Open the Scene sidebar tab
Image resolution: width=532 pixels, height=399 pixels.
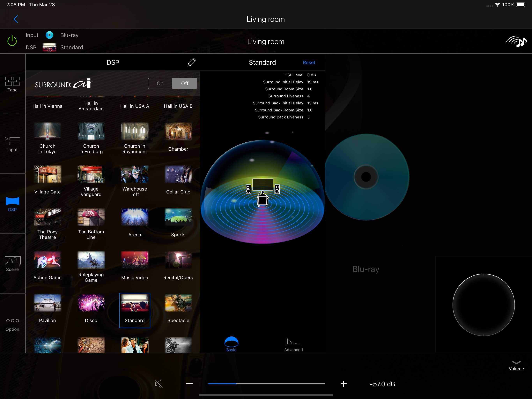12,264
